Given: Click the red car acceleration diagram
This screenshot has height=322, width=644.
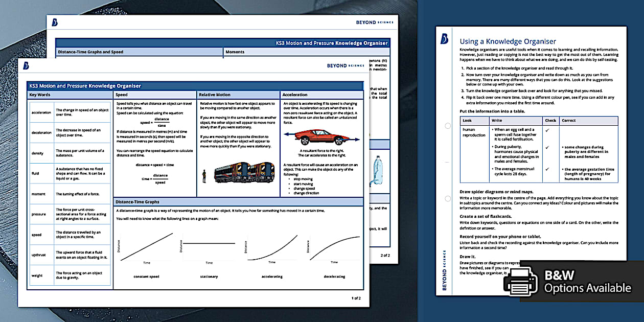Looking at the screenshot, I should [322, 137].
